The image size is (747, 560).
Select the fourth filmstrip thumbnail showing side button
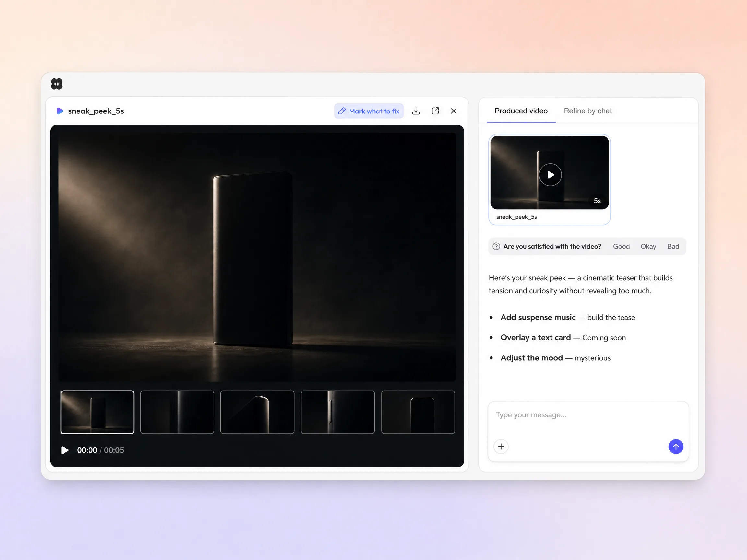pos(338,412)
